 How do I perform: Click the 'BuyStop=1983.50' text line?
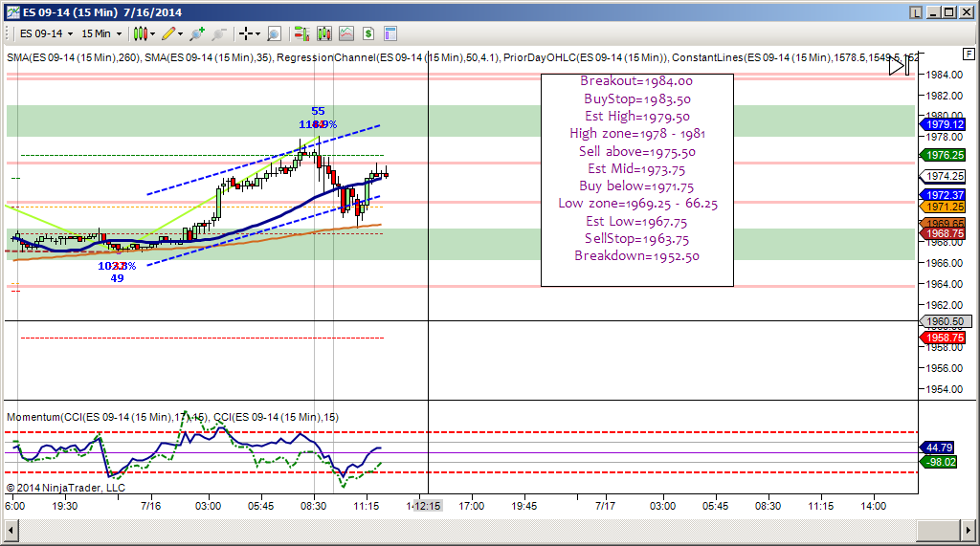636,98
